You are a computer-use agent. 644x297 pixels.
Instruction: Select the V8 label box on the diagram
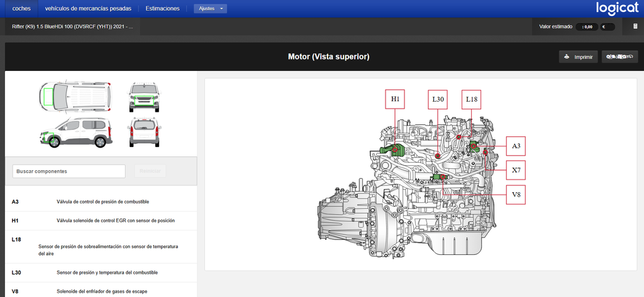516,195
